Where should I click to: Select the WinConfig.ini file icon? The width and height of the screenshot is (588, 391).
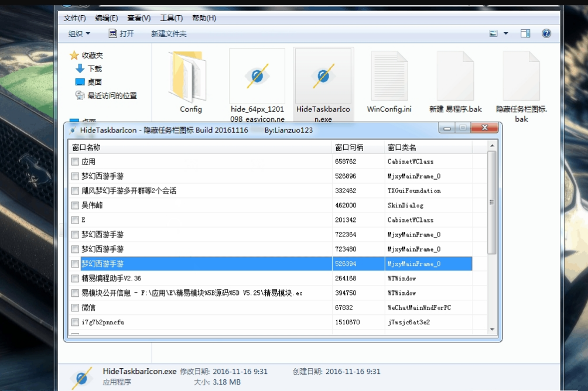click(389, 77)
